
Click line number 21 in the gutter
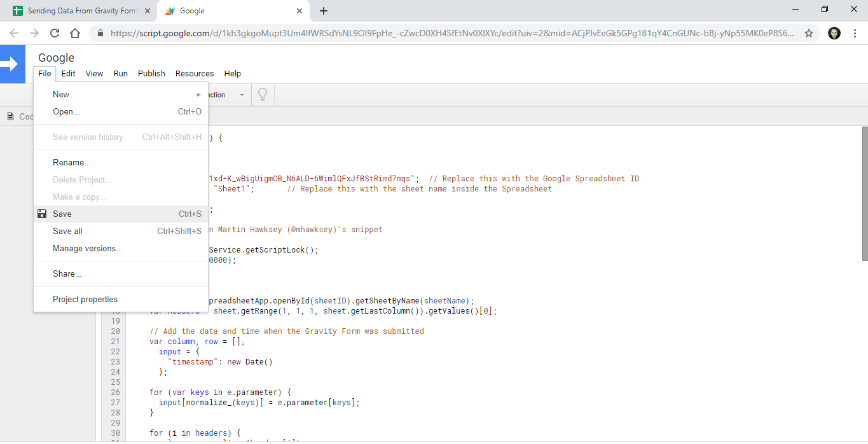[115, 342]
